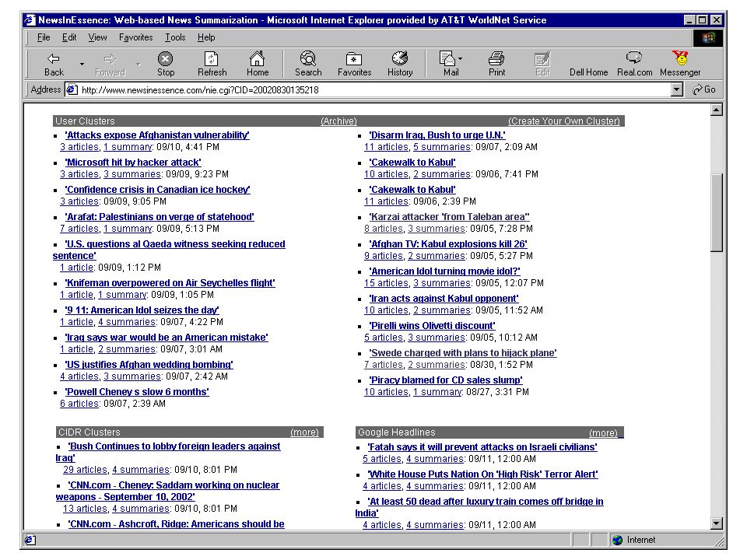Open 'Disarm Iraq, Bush to urge U.N.'
Image resolution: width=747 pixels, height=560 pixels.
(x=437, y=135)
